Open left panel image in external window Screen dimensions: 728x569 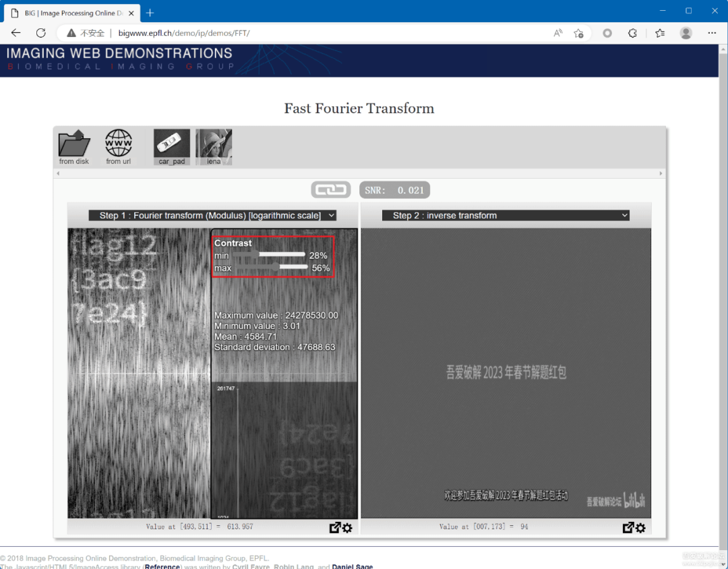pyautogui.click(x=335, y=528)
